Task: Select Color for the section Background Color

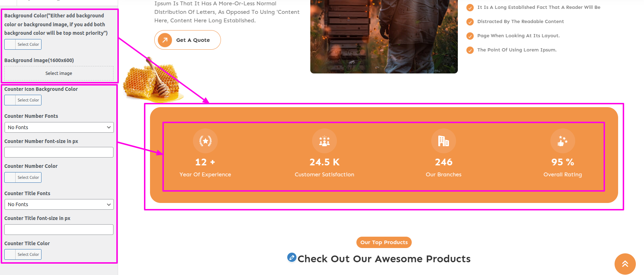Action: (x=23, y=44)
